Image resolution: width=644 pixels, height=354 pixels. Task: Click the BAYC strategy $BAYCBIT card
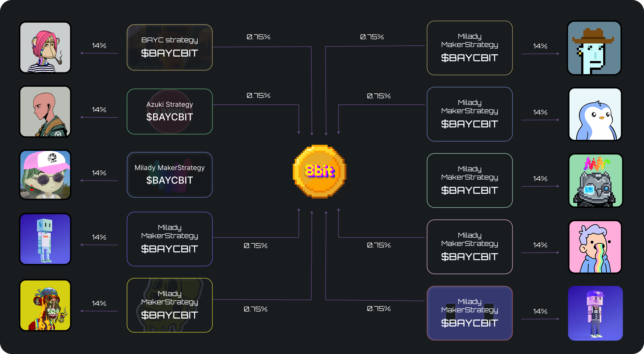[170, 47]
